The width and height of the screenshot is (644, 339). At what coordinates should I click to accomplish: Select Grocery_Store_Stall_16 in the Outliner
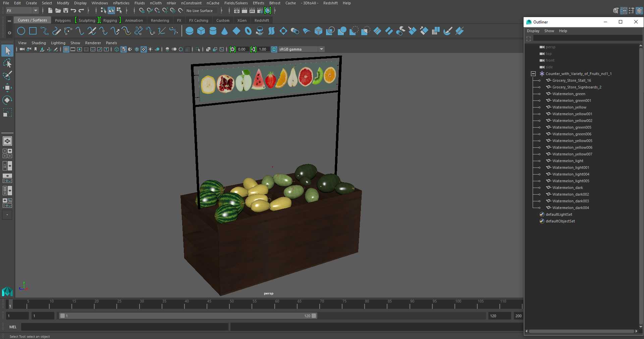(572, 80)
